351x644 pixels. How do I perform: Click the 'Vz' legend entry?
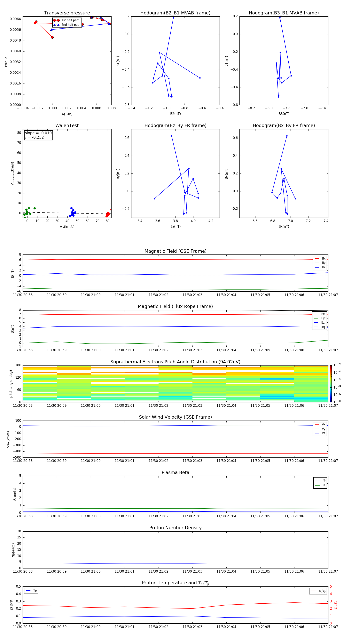point(320,433)
